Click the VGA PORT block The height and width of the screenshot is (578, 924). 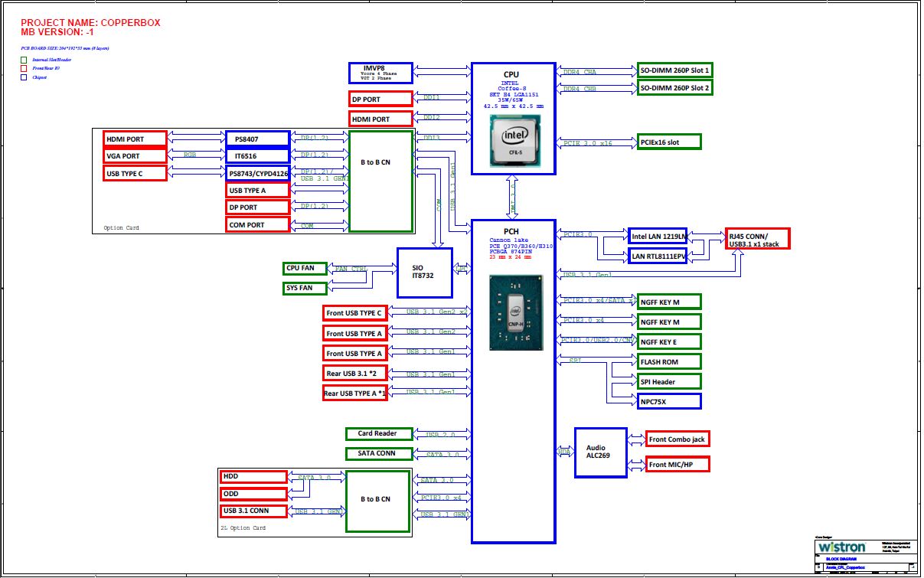click(x=135, y=155)
